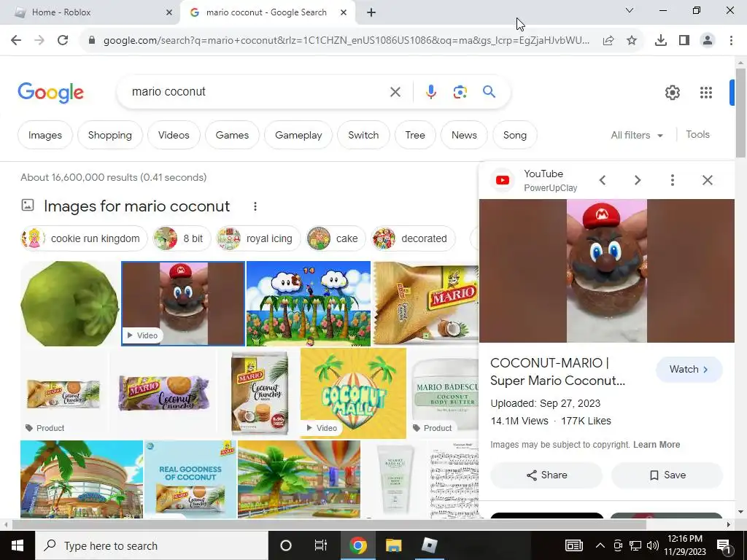747x560 pixels.
Task: Open the browser downloads icon
Action: tap(661, 41)
